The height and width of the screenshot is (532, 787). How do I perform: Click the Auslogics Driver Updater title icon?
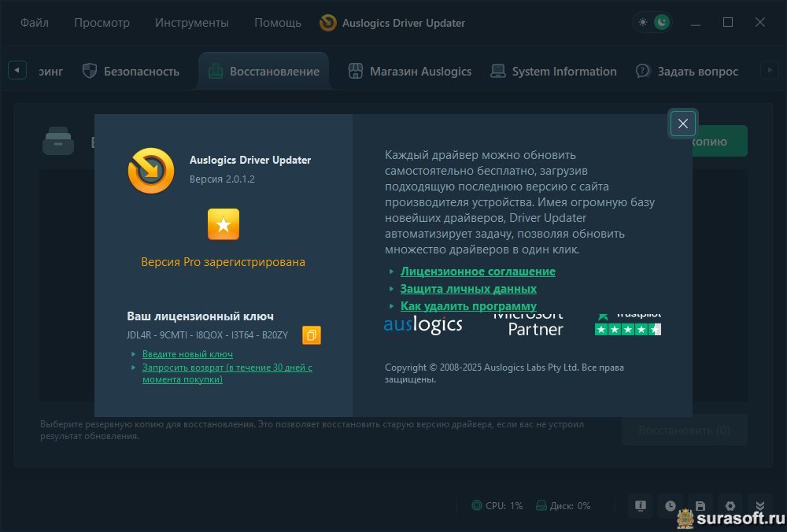pos(327,23)
